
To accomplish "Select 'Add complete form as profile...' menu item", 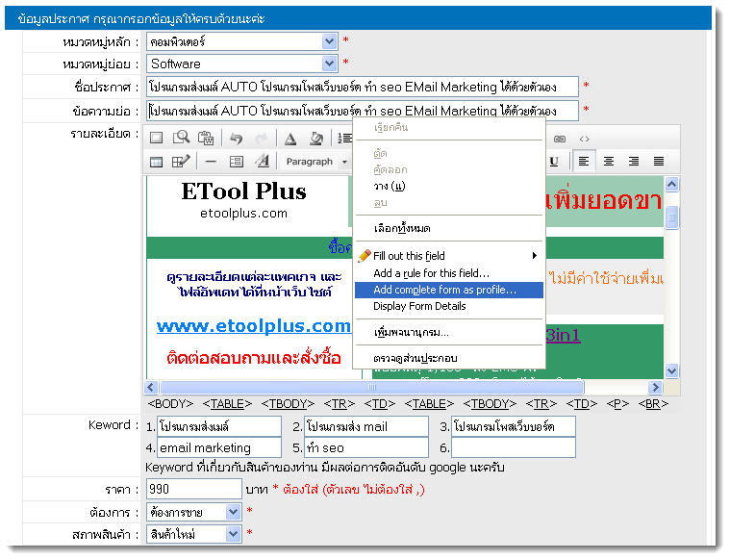I will tap(444, 290).
